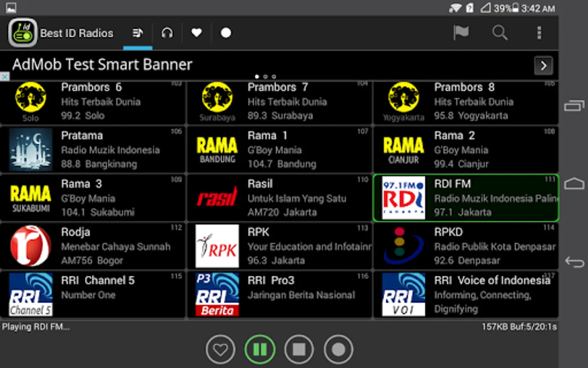Tap the RPK station logo
Screen dimensions: 588x368
pyautogui.click(x=217, y=246)
